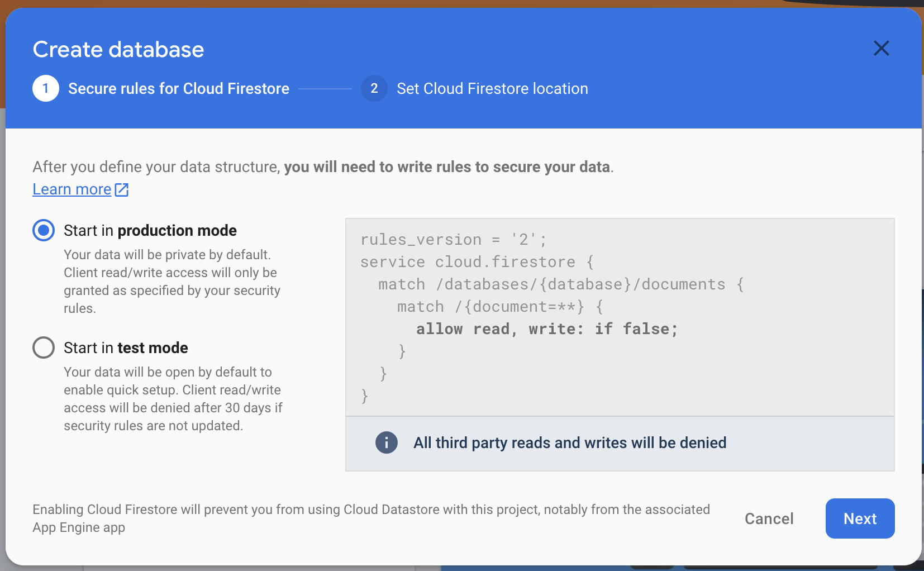Click 'service cloud.firestore {' code line
The height and width of the screenshot is (571, 924).
click(x=477, y=261)
